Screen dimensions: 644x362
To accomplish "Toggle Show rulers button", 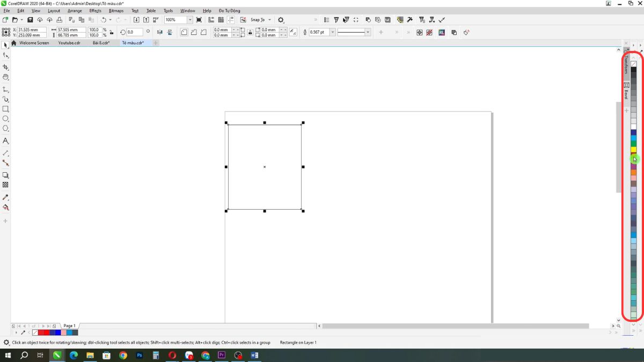I will tap(211, 20).
